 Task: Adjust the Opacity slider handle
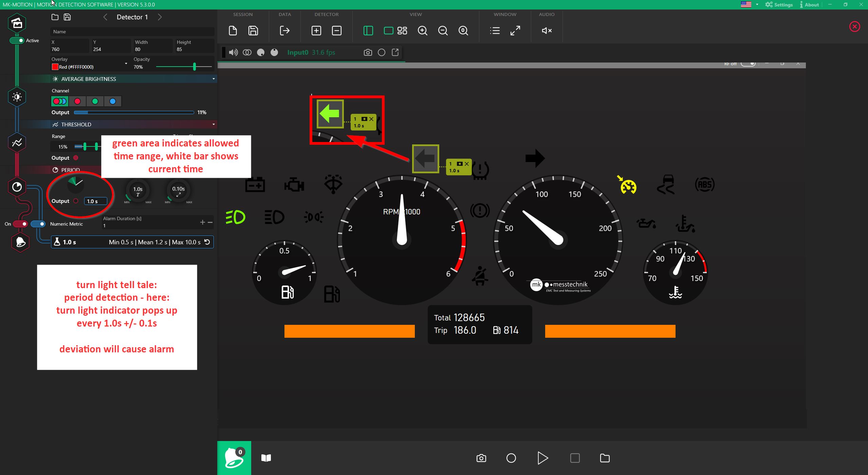coord(195,67)
